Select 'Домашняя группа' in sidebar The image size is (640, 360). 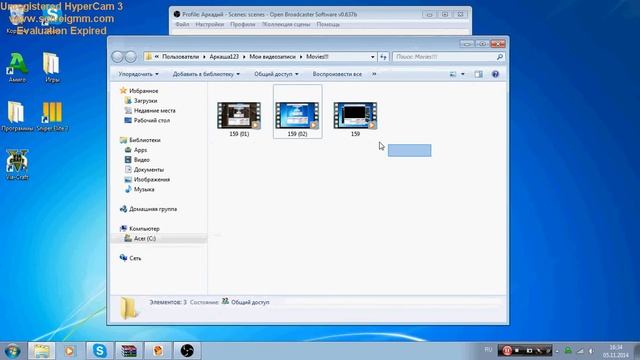(x=148, y=209)
